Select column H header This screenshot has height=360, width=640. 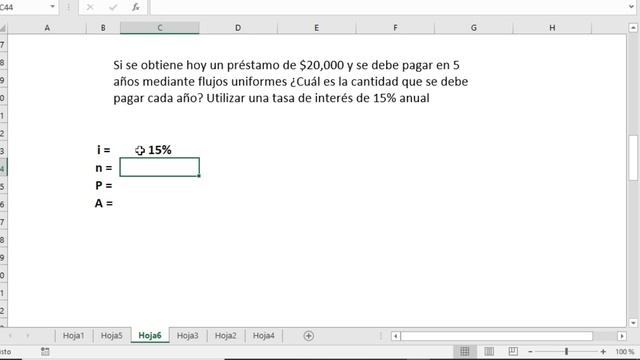(552, 28)
